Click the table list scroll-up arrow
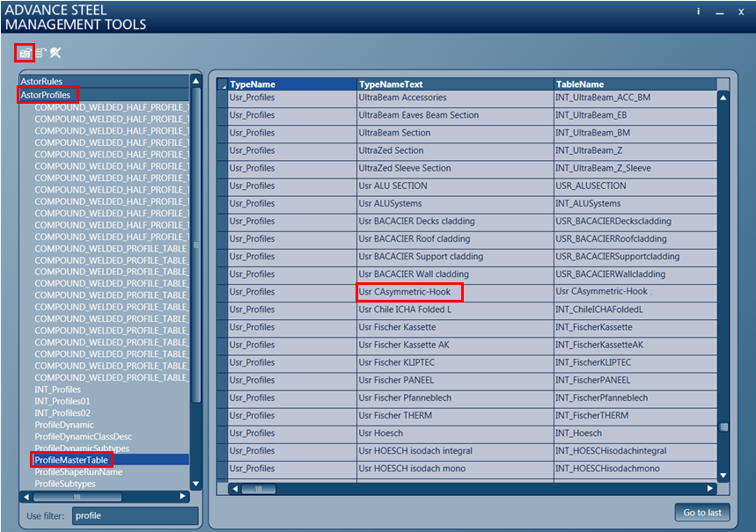756x532 pixels. [195, 81]
